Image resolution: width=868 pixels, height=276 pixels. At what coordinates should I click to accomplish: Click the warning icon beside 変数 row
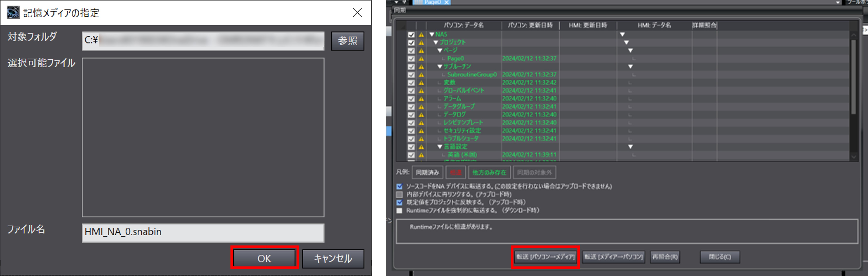pyautogui.click(x=421, y=83)
